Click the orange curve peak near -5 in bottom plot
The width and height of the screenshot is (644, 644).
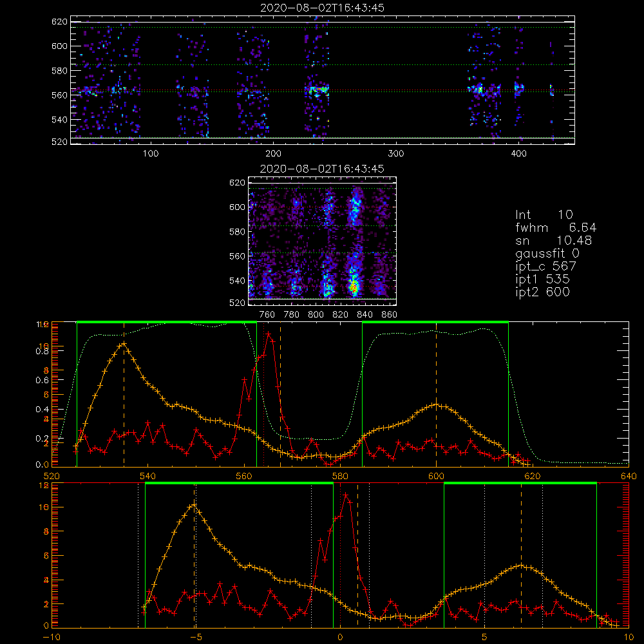point(194,505)
